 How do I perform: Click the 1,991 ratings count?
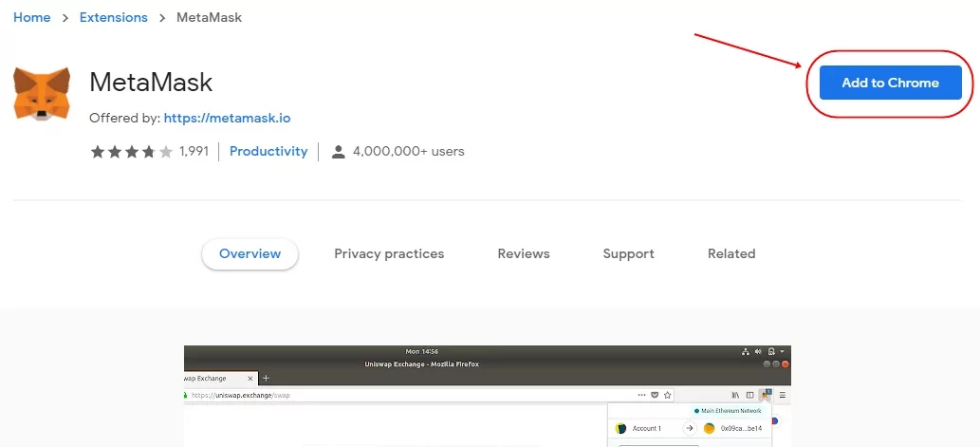[x=194, y=152]
